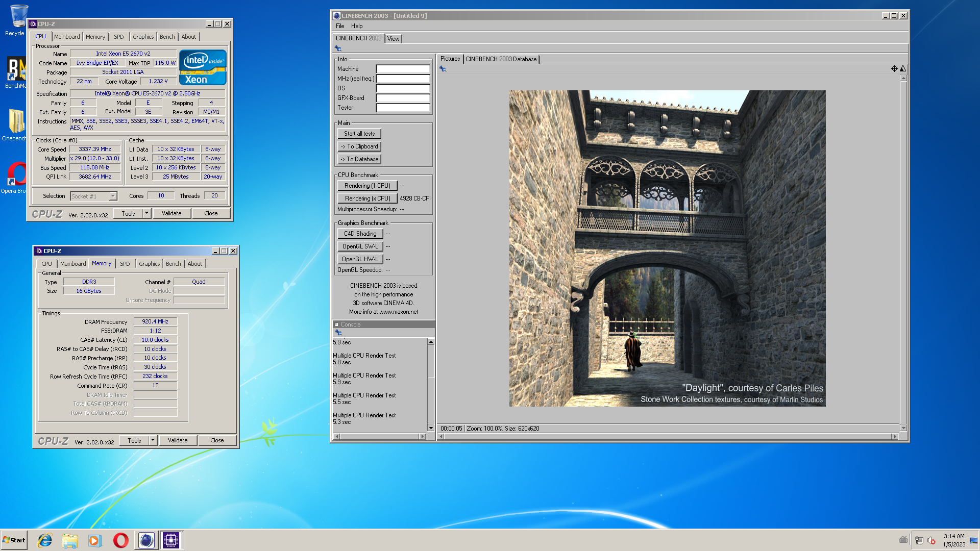980x551 pixels.
Task: Open the File menu in Cinebench
Action: (340, 26)
